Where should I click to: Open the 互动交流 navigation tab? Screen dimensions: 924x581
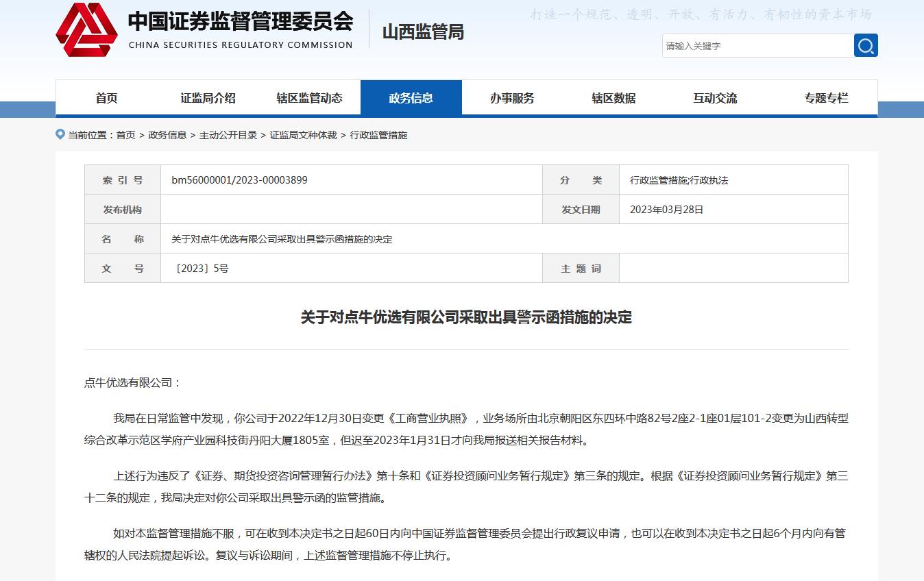coord(715,98)
